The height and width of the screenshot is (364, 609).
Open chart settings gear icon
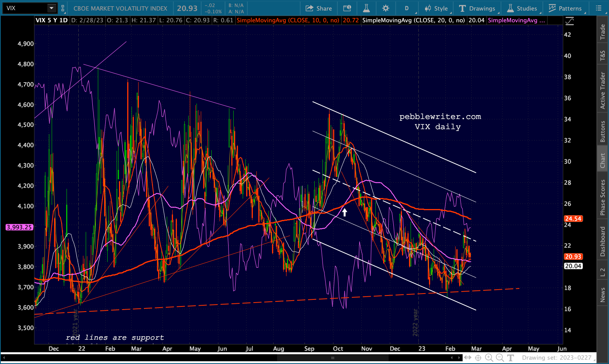click(x=386, y=8)
